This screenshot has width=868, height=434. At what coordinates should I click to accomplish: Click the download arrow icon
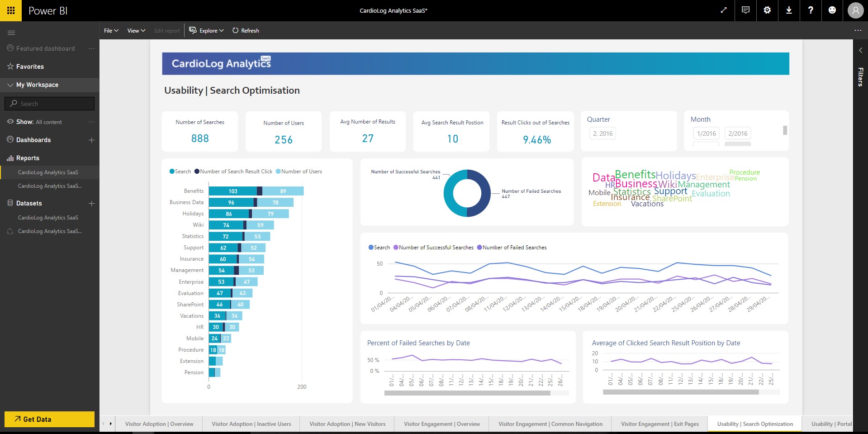click(x=789, y=10)
